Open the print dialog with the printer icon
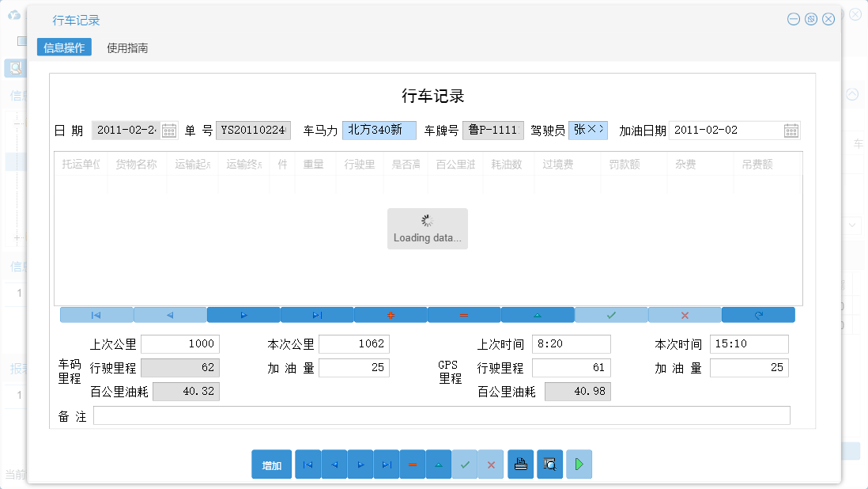Viewport: 868px width, 489px height. 520,464
